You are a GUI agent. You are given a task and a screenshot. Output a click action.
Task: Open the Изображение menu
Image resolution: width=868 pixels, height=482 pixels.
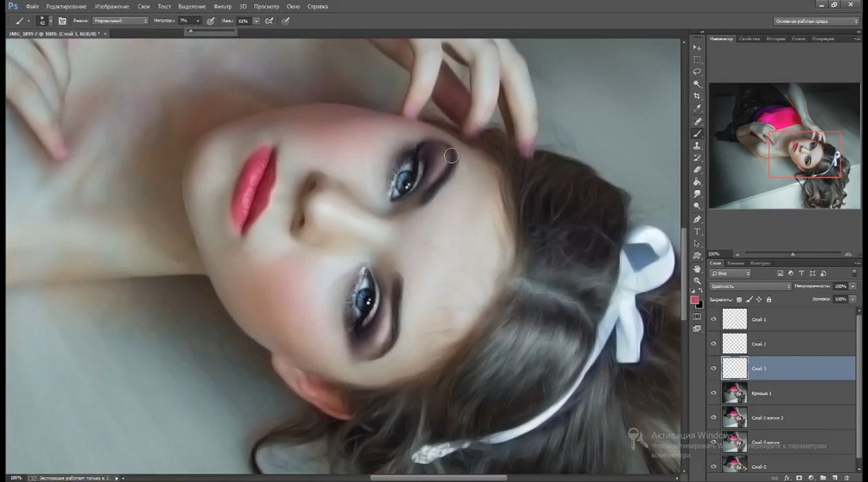coord(112,6)
